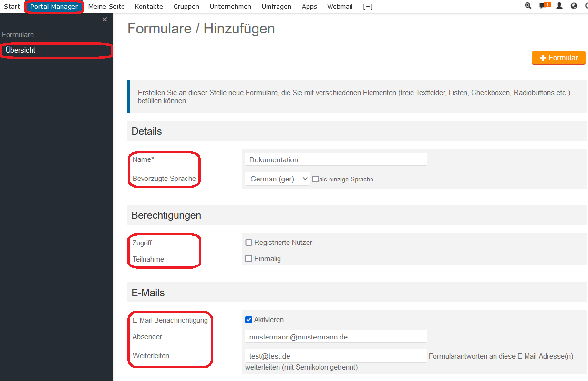Expand the [+] more menu item

368,7
